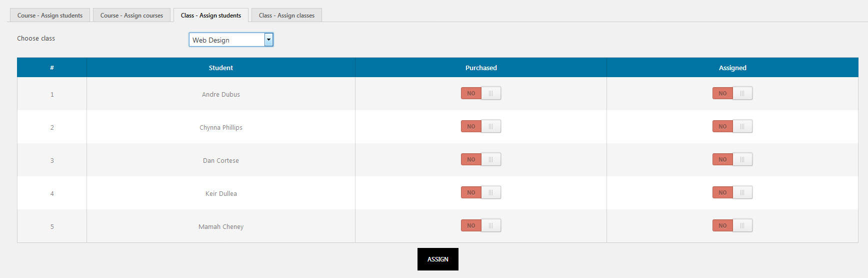Screen dimensions: 868x278
Task: Click the Purchased column header
Action: pyautogui.click(x=481, y=68)
